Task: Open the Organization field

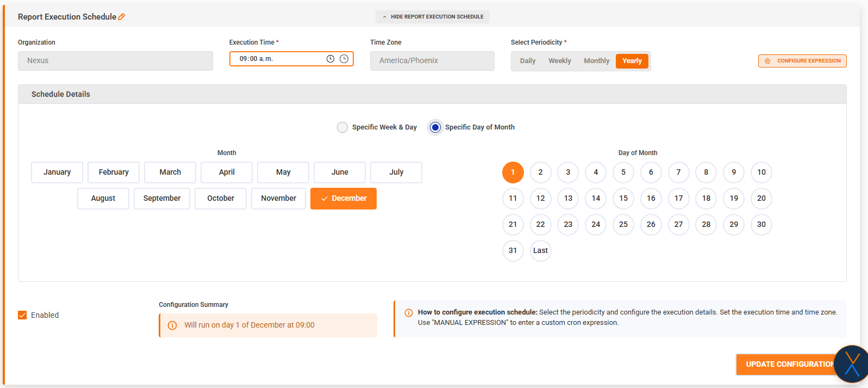Action: click(x=115, y=61)
